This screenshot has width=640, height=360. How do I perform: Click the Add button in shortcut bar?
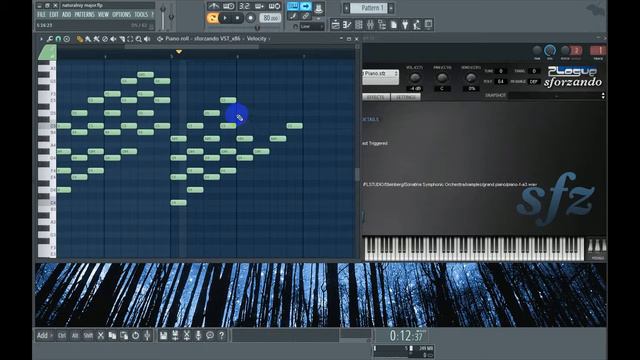[x=44, y=336]
